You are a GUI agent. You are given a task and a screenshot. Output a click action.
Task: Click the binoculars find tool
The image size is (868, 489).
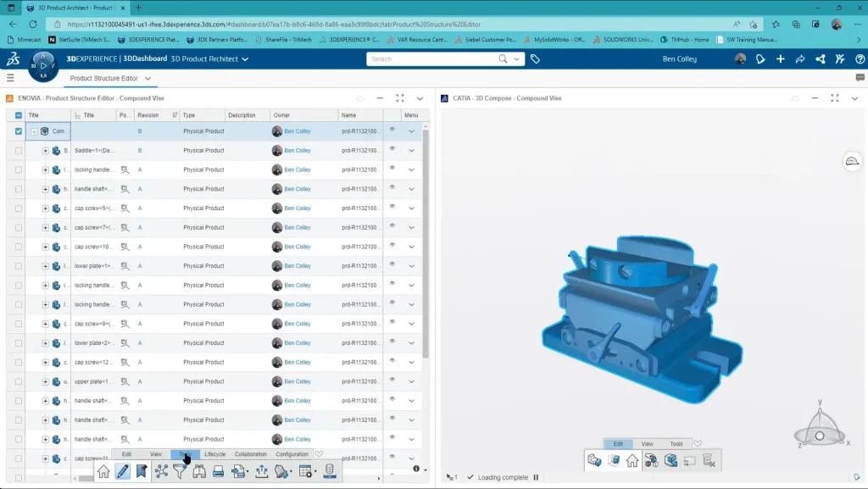point(198,471)
